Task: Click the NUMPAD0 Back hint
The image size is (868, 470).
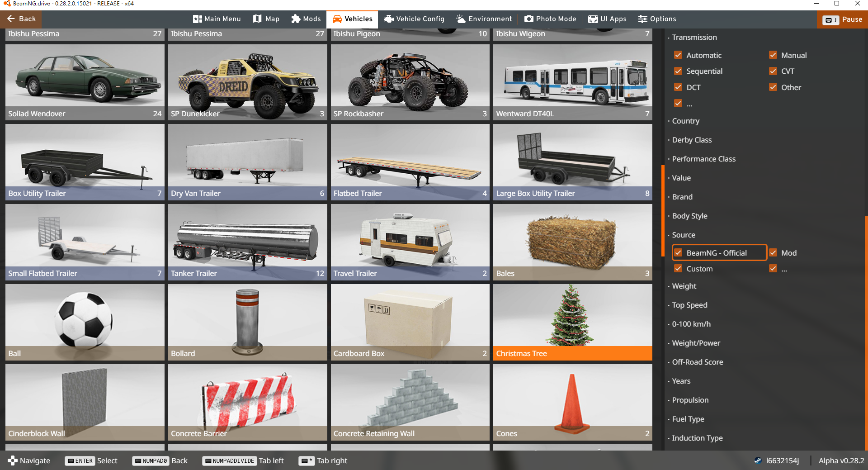Action: click(x=160, y=461)
